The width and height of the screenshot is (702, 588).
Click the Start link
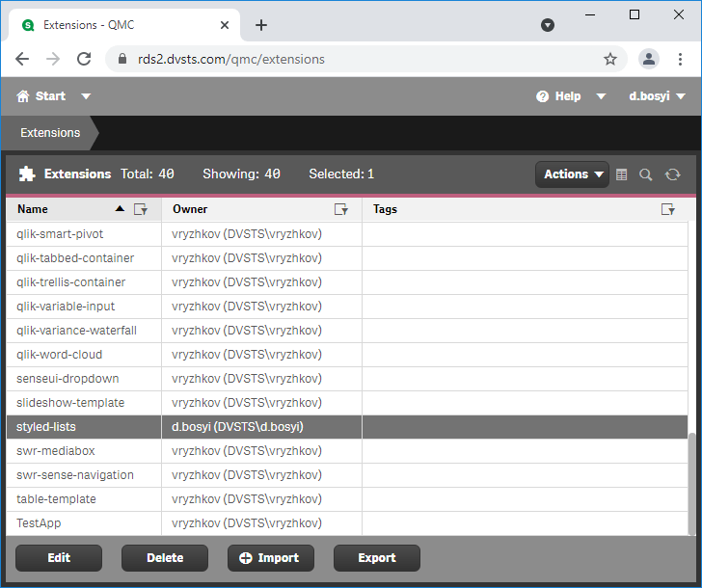click(50, 96)
